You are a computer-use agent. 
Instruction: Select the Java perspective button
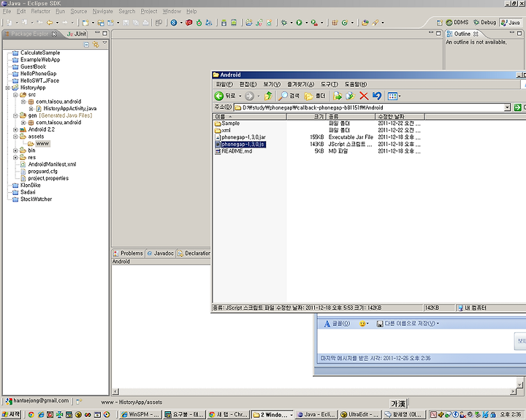pos(511,23)
